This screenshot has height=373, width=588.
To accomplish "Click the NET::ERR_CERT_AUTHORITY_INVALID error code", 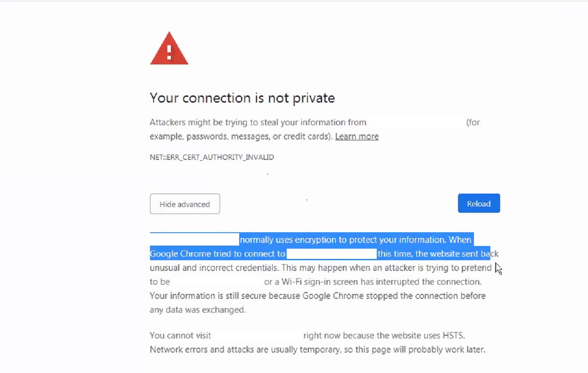I will [x=212, y=157].
